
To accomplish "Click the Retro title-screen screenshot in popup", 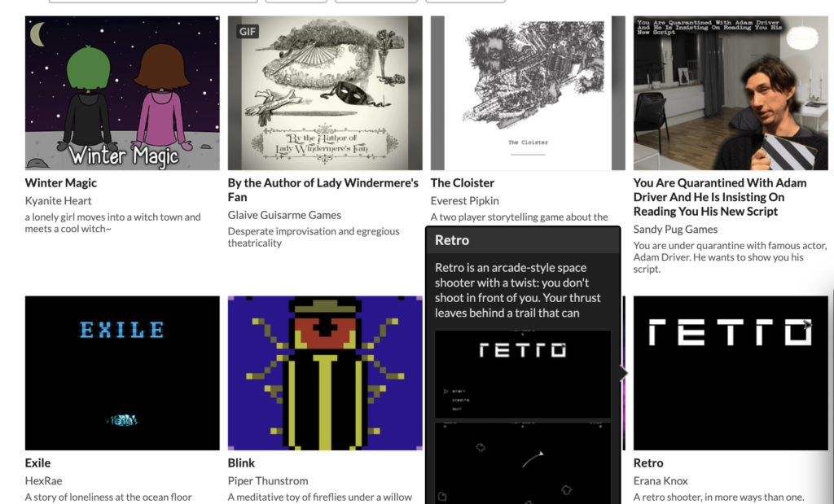I will (523, 375).
